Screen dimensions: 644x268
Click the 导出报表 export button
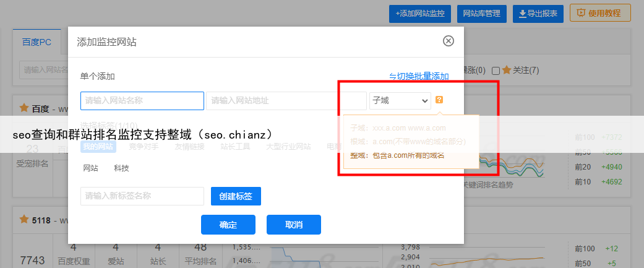[538, 13]
